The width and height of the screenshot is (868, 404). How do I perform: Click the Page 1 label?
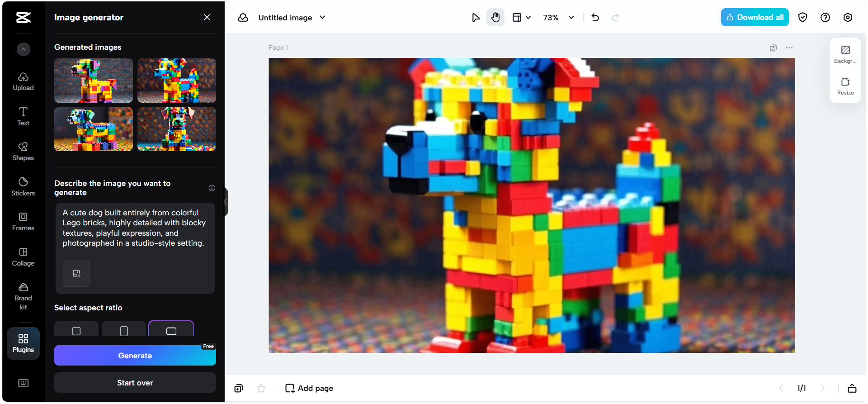(278, 48)
